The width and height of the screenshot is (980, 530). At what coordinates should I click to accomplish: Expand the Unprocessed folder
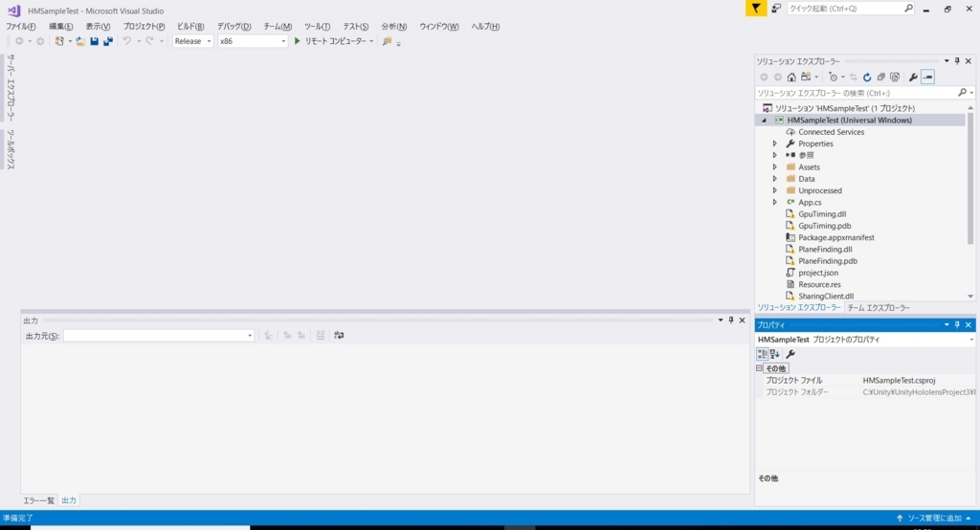[775, 190]
